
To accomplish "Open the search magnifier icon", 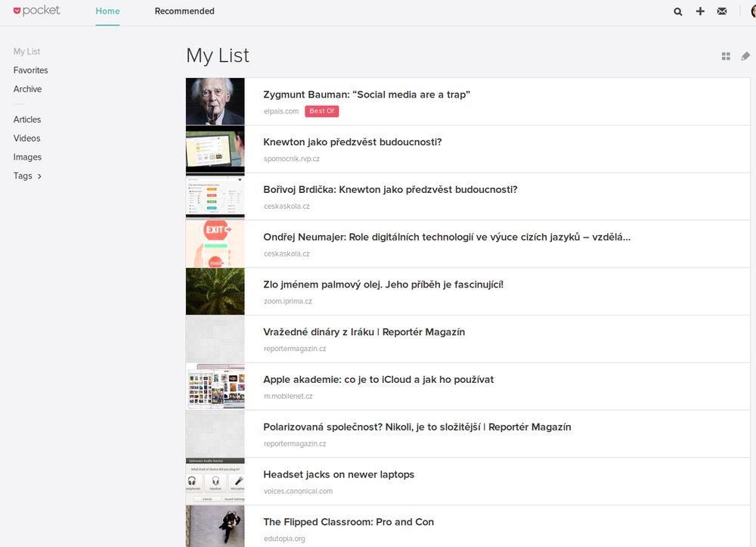I will pyautogui.click(x=678, y=11).
